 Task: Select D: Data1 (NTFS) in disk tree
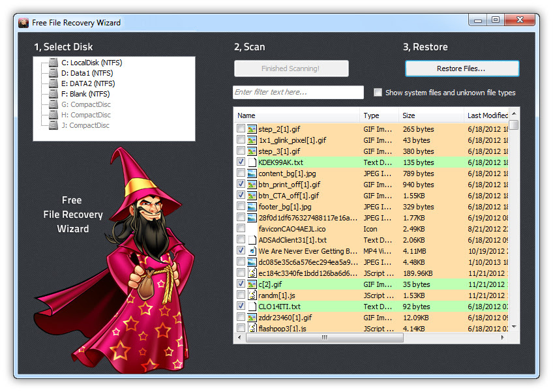pyautogui.click(x=91, y=73)
